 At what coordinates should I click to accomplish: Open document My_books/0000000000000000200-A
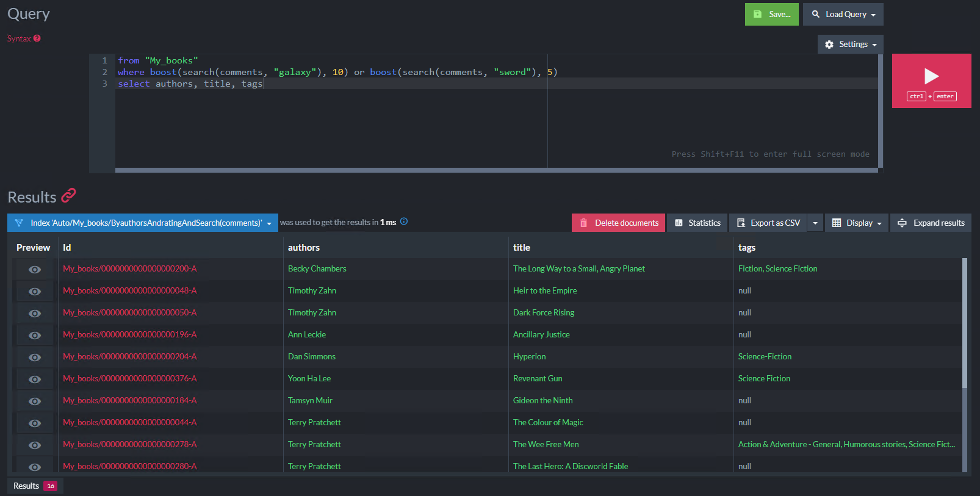130,268
